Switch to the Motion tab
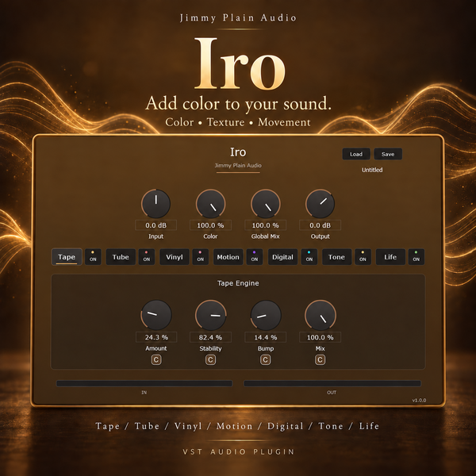This screenshot has height=476, width=476. 228,257
